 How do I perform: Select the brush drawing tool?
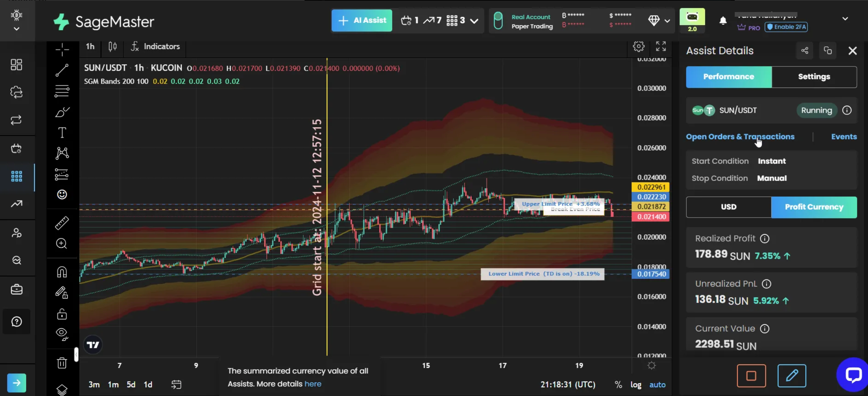(x=62, y=112)
